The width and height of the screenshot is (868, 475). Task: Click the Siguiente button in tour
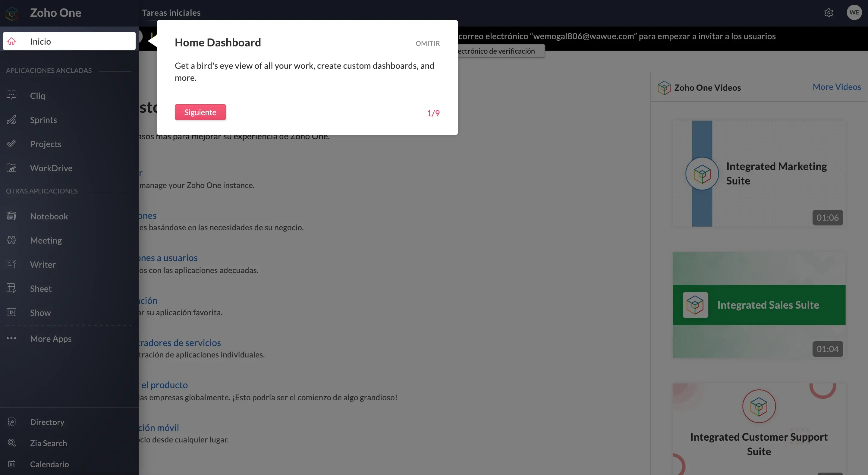coord(200,112)
